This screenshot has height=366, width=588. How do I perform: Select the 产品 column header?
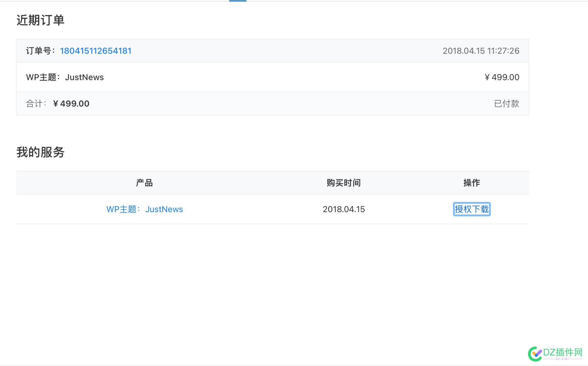tap(144, 183)
